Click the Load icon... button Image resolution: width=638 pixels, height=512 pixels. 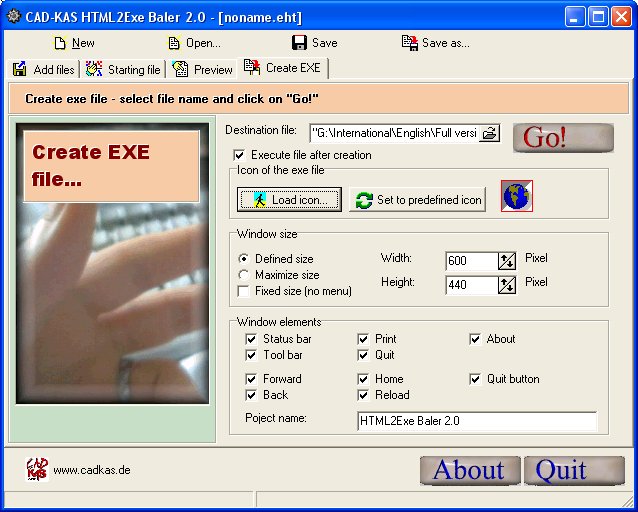pos(289,200)
